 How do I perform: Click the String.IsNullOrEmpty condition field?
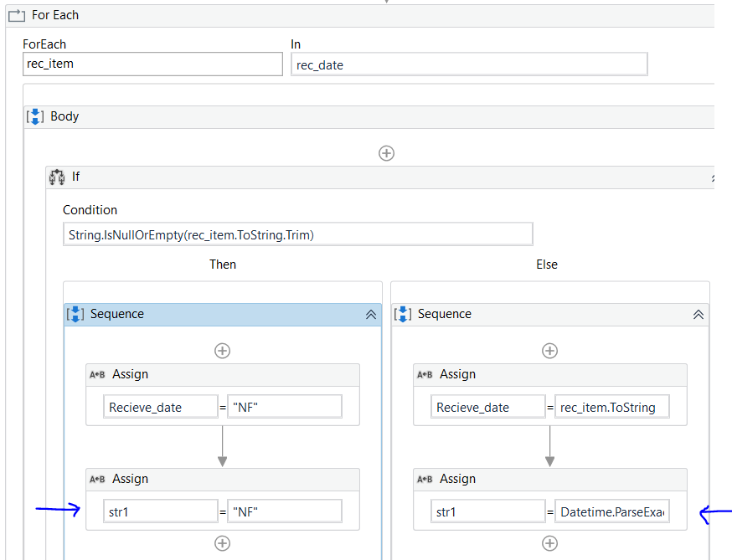tap(297, 234)
